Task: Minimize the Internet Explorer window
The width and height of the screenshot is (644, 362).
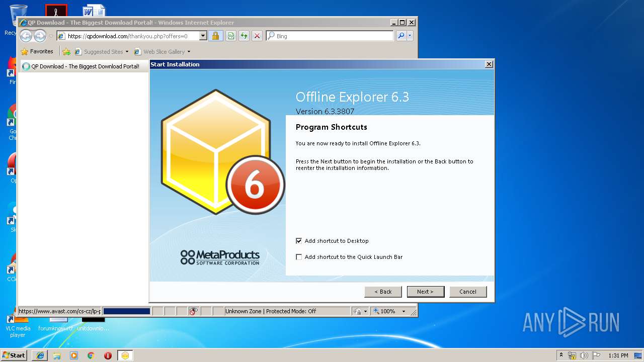Action: tap(393, 23)
